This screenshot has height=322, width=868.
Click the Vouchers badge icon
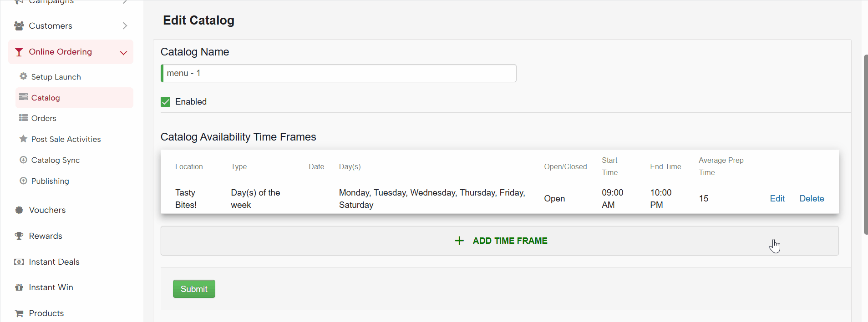point(19,210)
